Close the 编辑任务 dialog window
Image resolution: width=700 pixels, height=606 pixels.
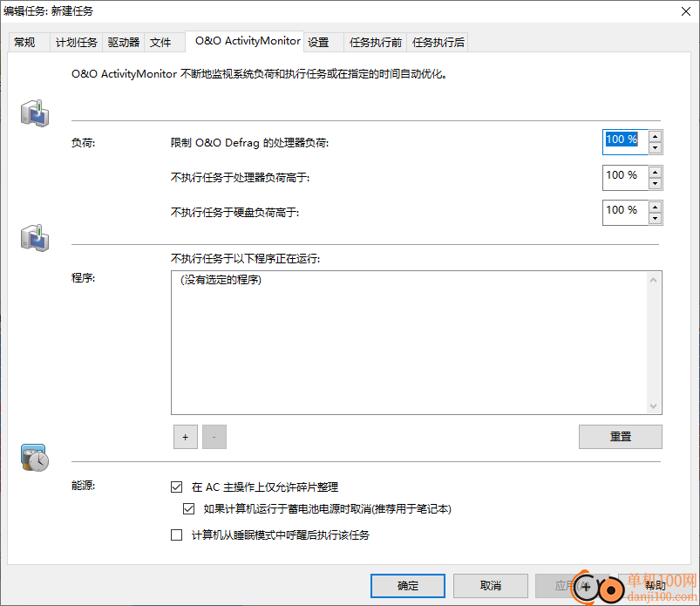coord(686,11)
